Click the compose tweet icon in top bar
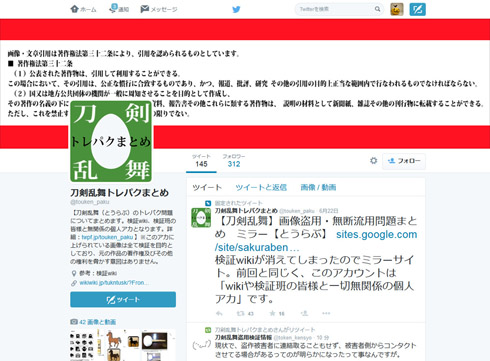Screen dimensions: 490x361 coord(417,9)
